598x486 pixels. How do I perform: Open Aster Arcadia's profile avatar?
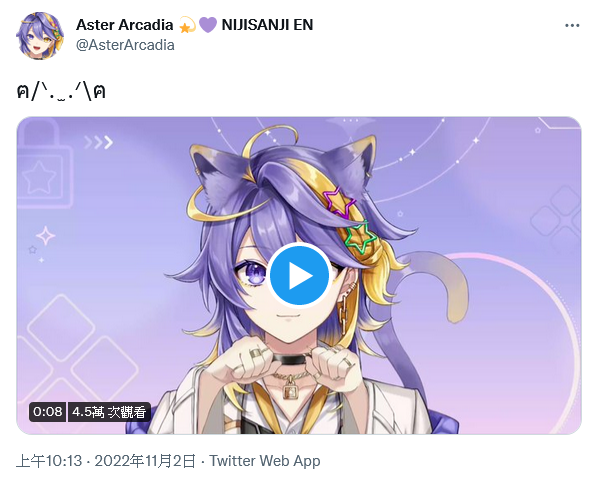pos(40,35)
